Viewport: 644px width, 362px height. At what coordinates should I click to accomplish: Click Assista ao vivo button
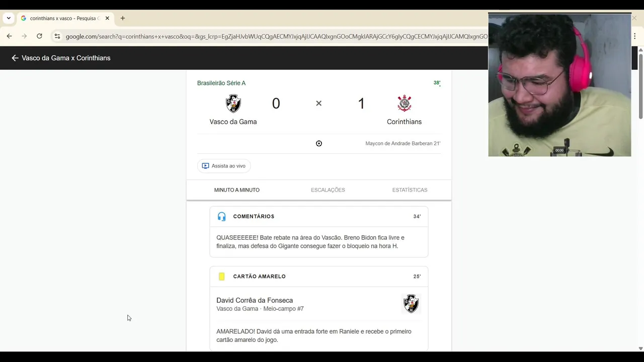click(x=224, y=166)
